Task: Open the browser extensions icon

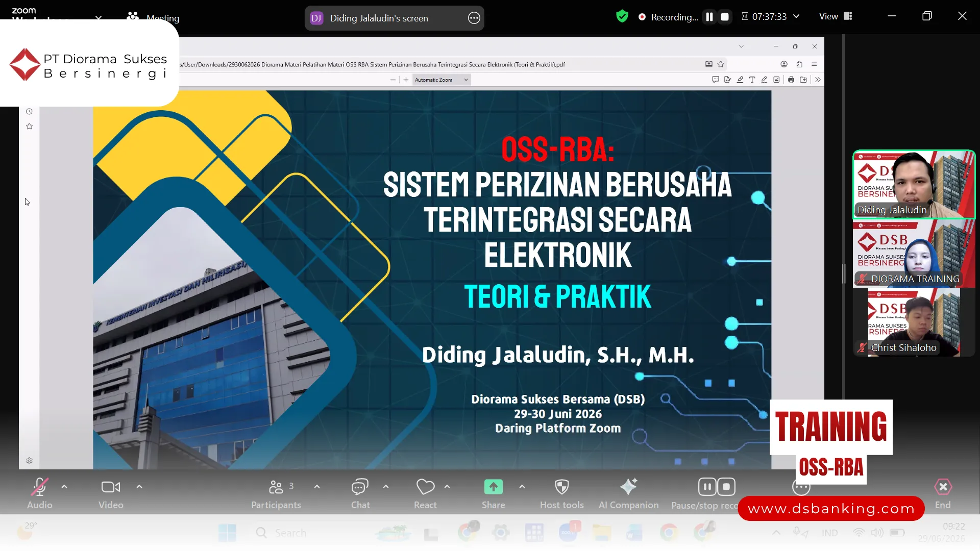Action: [x=799, y=64]
